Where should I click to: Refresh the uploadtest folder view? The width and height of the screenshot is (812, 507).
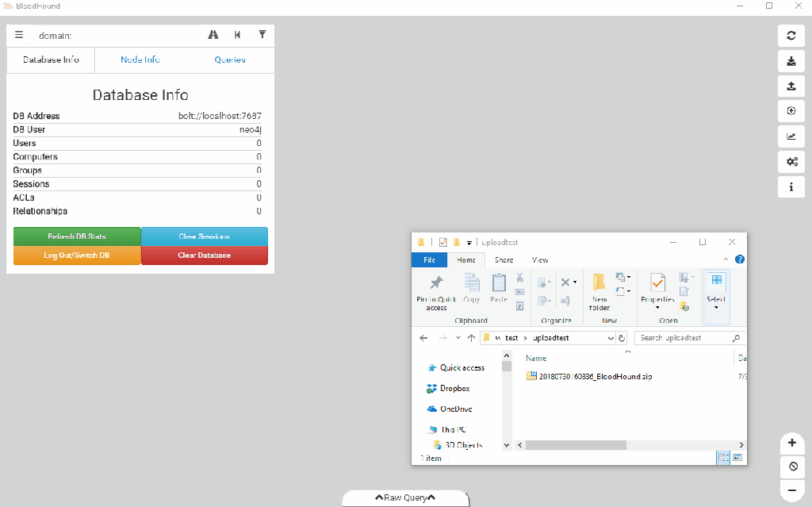pyautogui.click(x=622, y=338)
